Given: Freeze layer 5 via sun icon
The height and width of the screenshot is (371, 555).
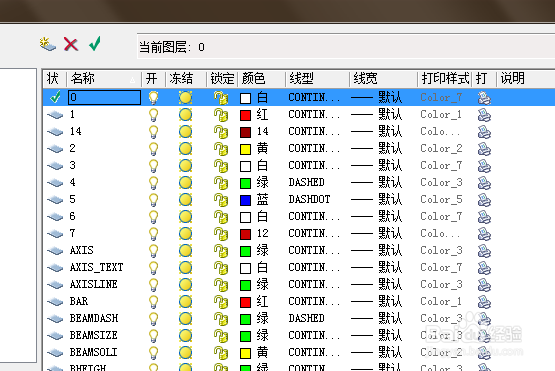Looking at the screenshot, I should point(185,200).
